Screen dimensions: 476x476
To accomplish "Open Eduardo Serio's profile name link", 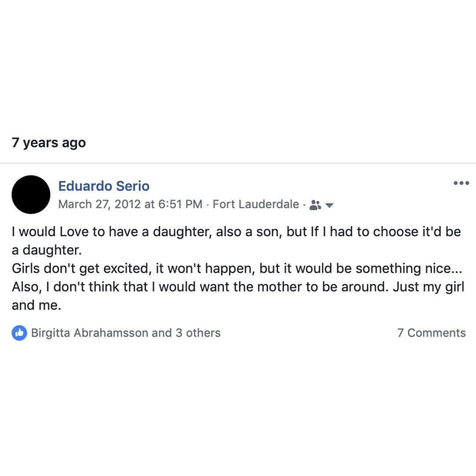I will point(104,186).
